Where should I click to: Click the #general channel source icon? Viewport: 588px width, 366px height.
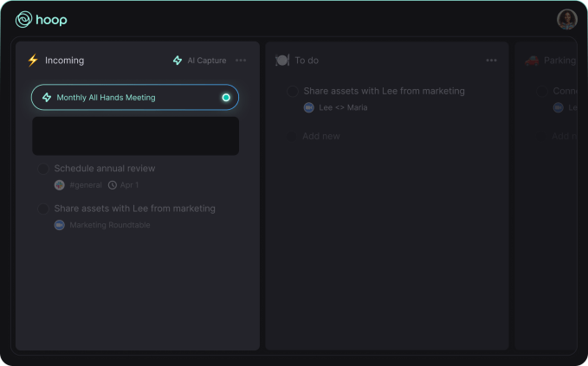coord(60,185)
